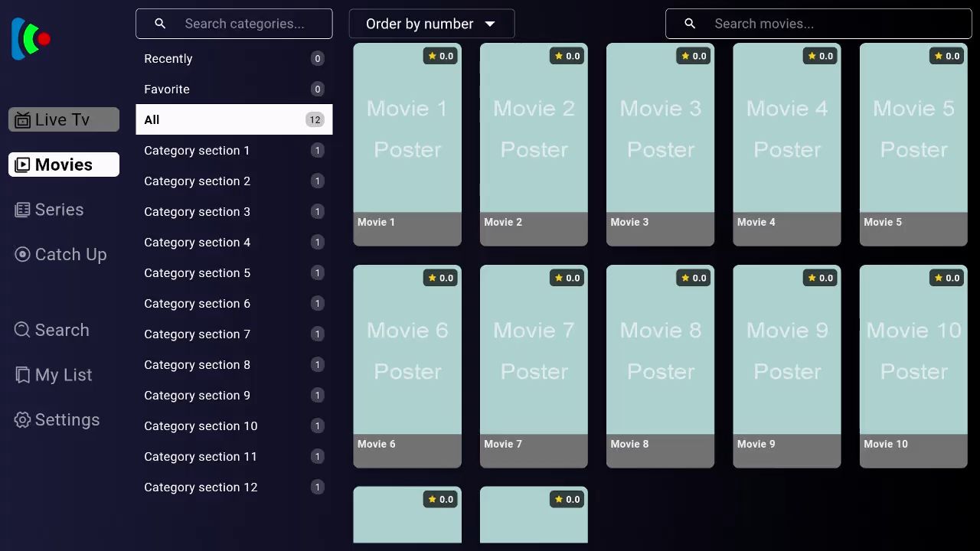This screenshot has height=551, width=980.
Task: Click the app logo icon
Action: 31,39
